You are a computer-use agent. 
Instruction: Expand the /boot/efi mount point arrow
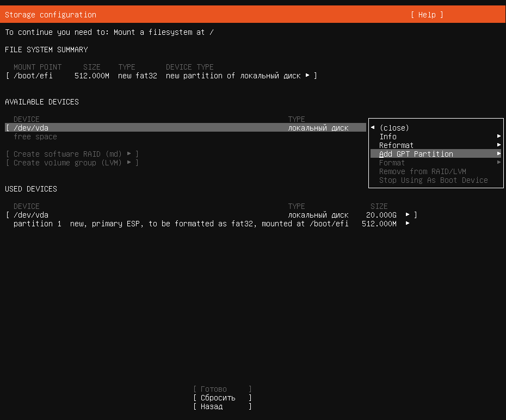pyautogui.click(x=307, y=76)
